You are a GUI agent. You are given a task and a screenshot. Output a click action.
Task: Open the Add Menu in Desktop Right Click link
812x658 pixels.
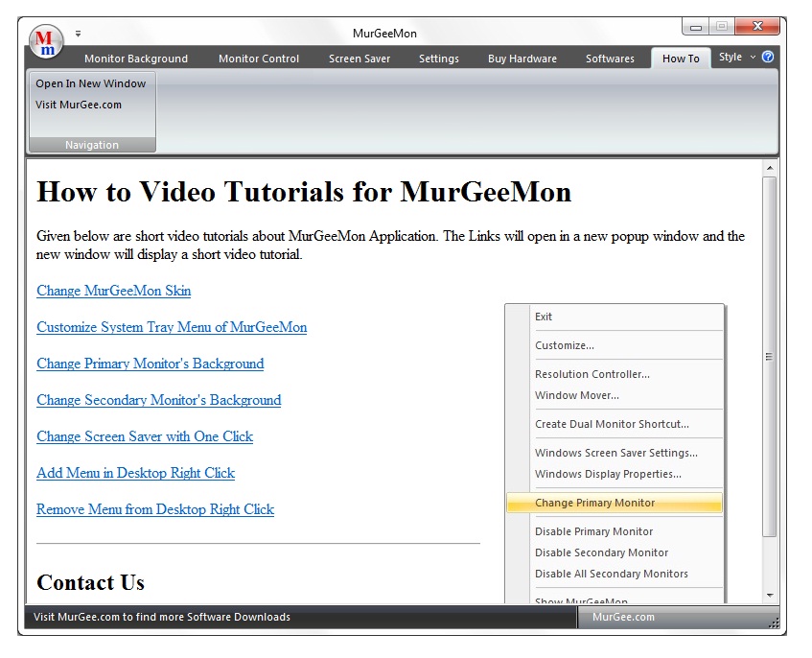135,473
